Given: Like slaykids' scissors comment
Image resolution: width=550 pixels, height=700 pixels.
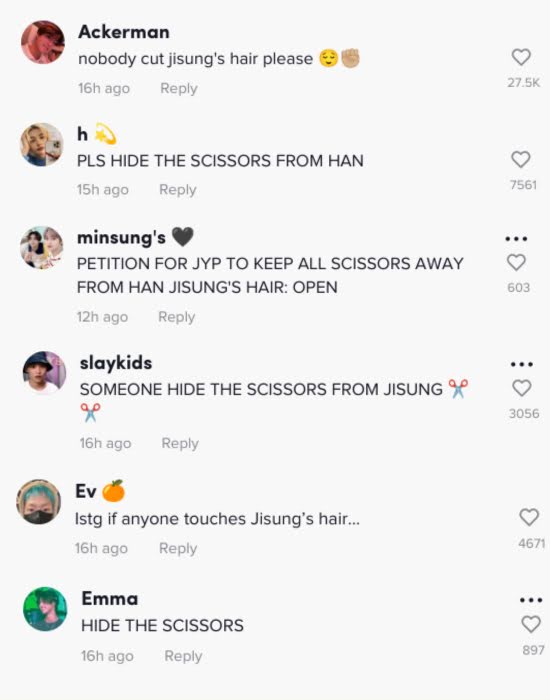Looking at the screenshot, I should click(x=521, y=388).
